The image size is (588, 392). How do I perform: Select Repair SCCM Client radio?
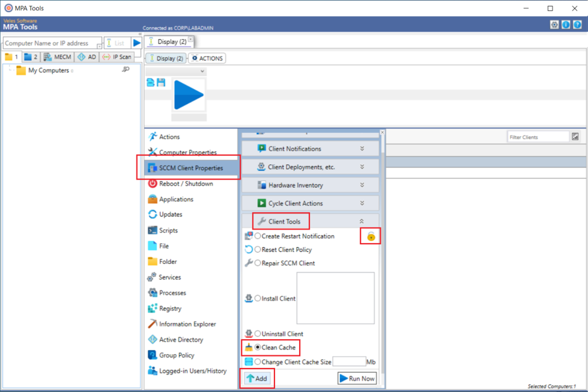258,263
